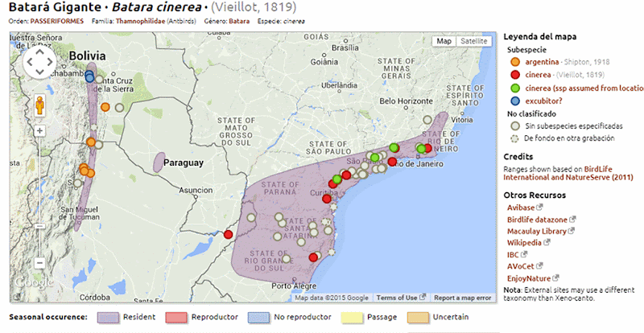Viewport: 644px width, 333px height.
Task: Click the Batará Gigante species title
Action: pos(55,7)
